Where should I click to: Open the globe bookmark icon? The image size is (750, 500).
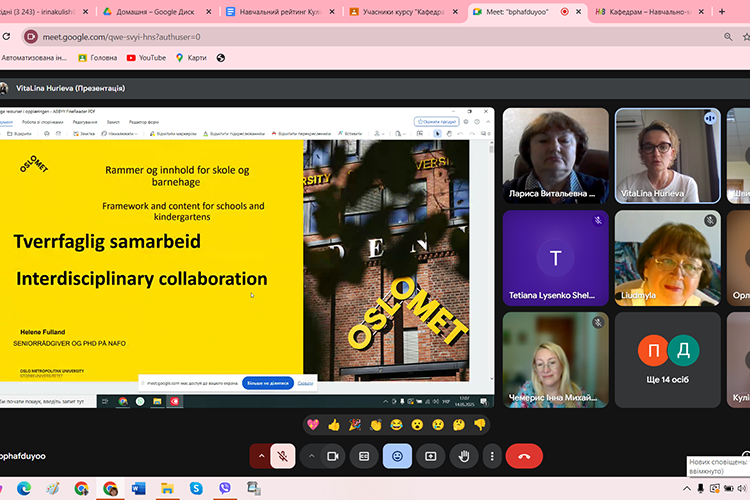(x=221, y=58)
